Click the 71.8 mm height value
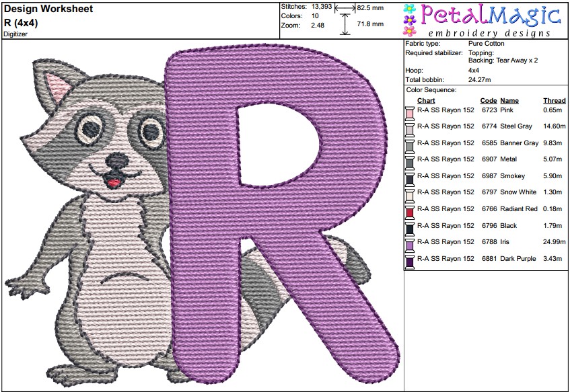The width and height of the screenshot is (570, 392). pyautogui.click(x=370, y=24)
